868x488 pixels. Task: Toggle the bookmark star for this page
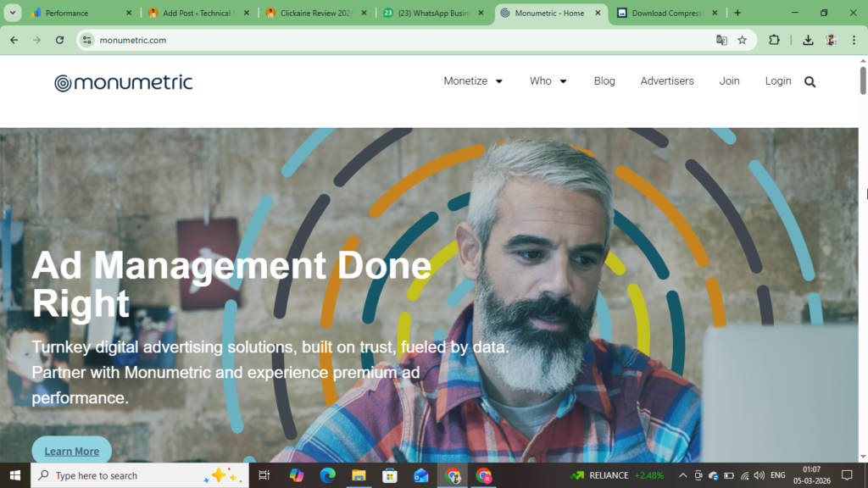click(x=742, y=40)
